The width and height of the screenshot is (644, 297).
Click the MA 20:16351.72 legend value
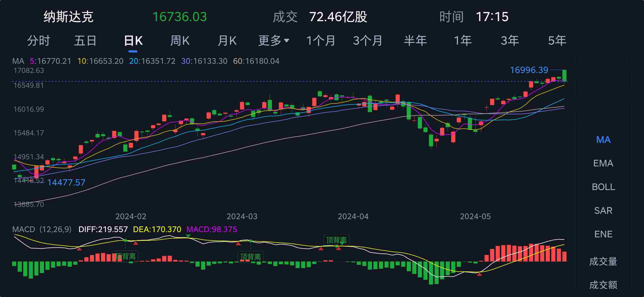point(152,61)
